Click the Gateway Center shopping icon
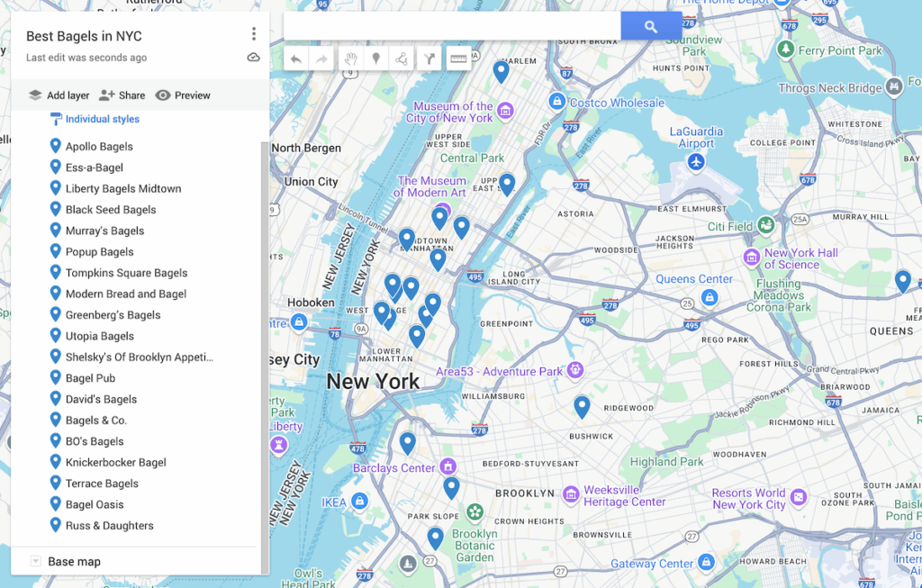922x588 pixels. click(706, 562)
